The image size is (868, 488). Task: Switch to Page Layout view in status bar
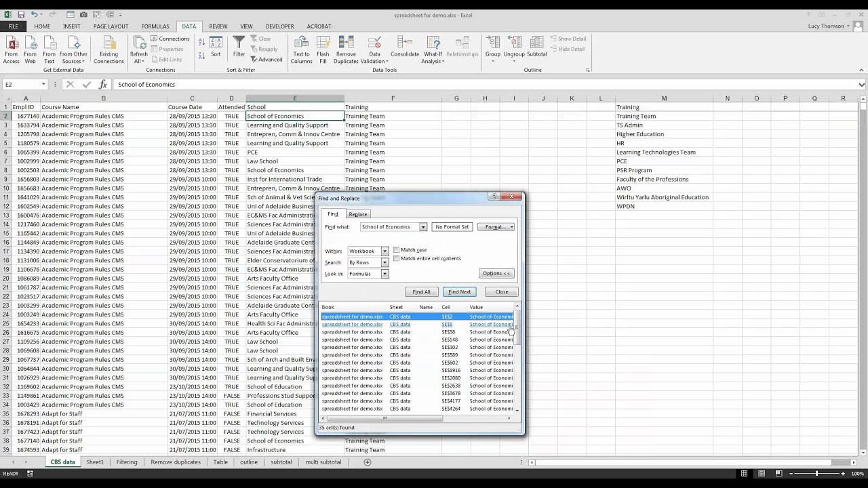coord(763,474)
